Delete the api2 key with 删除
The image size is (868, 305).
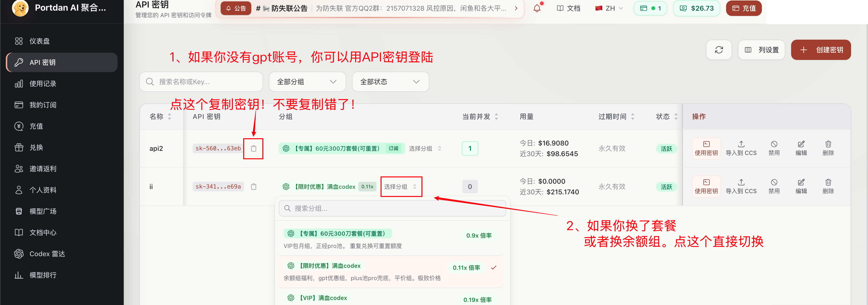coord(828,148)
